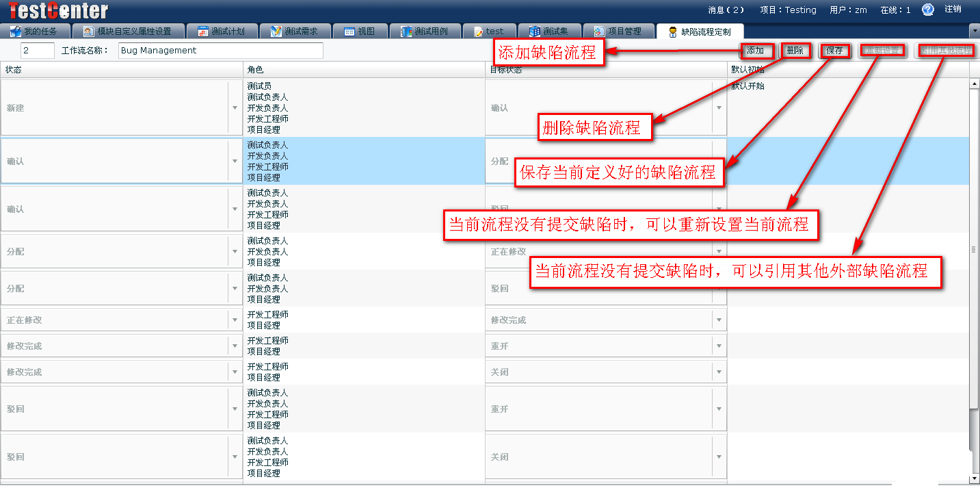Click the 删除 button
980x488 pixels.
(795, 51)
